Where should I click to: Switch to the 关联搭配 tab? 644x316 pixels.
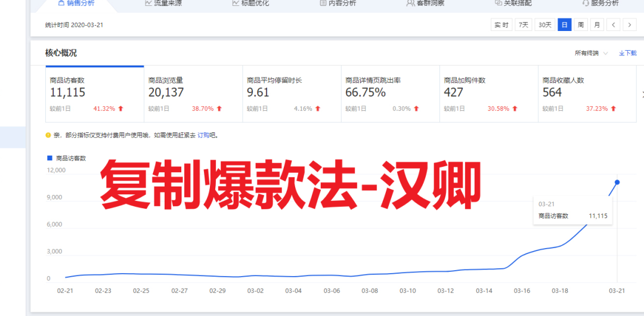(x=513, y=4)
